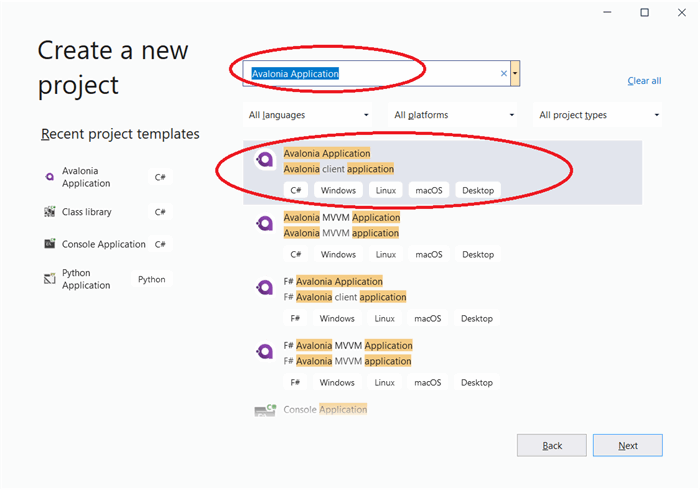This screenshot has width=700, height=490.
Task: Click the Windows tag under Avalonia client application
Action: (338, 191)
